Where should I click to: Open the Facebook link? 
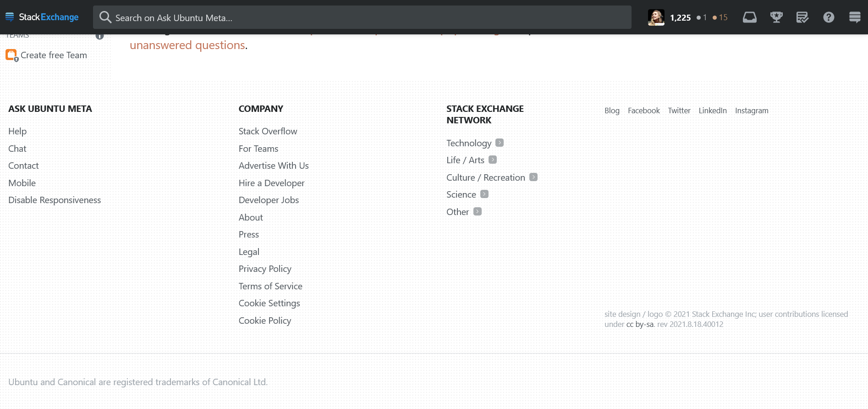(644, 111)
